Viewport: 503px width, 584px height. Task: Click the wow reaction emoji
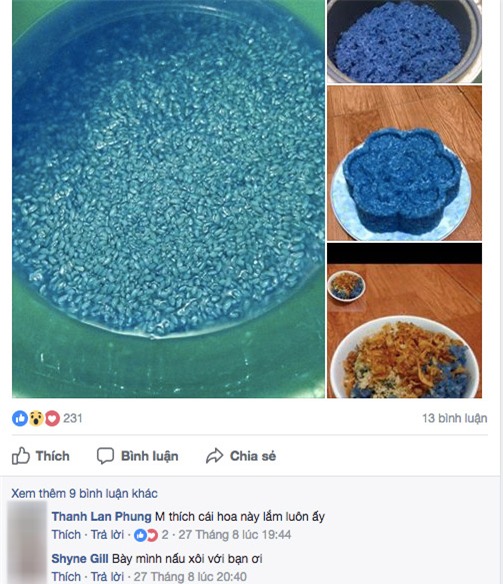pos(36,418)
